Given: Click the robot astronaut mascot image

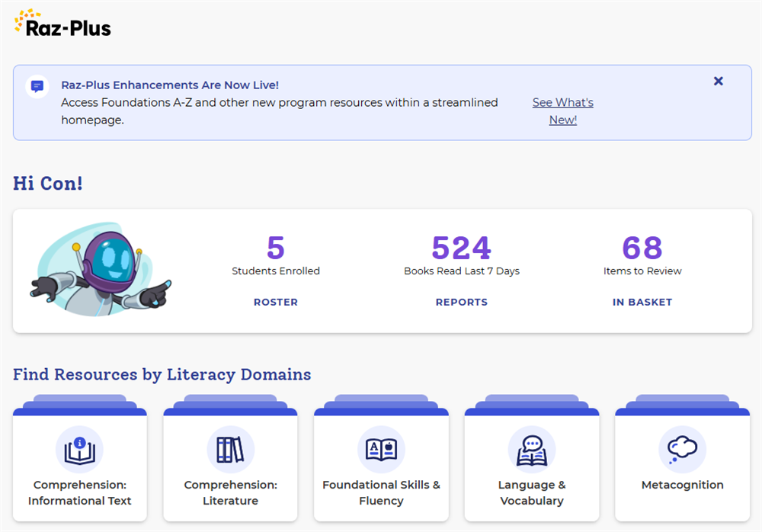Looking at the screenshot, I should coord(101,270).
